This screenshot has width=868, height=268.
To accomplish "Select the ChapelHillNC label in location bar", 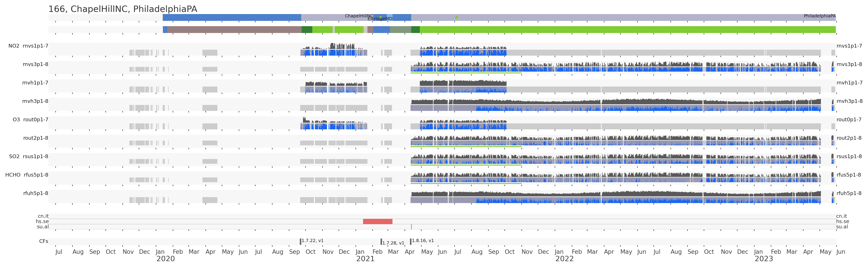I will [359, 16].
